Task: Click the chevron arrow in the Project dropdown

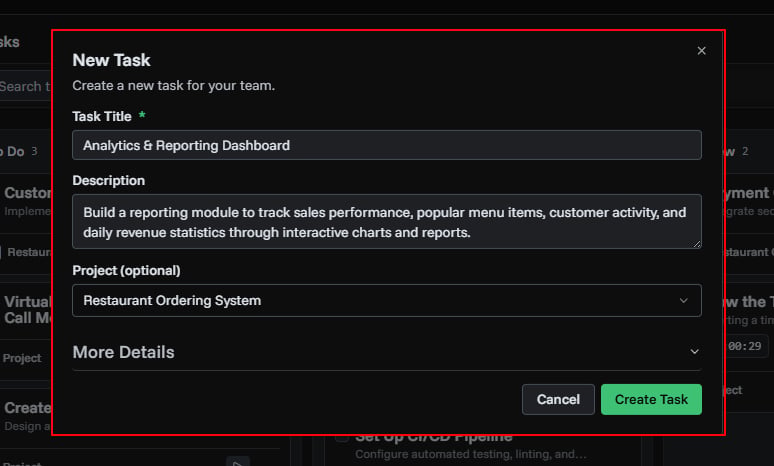Action: (x=684, y=301)
